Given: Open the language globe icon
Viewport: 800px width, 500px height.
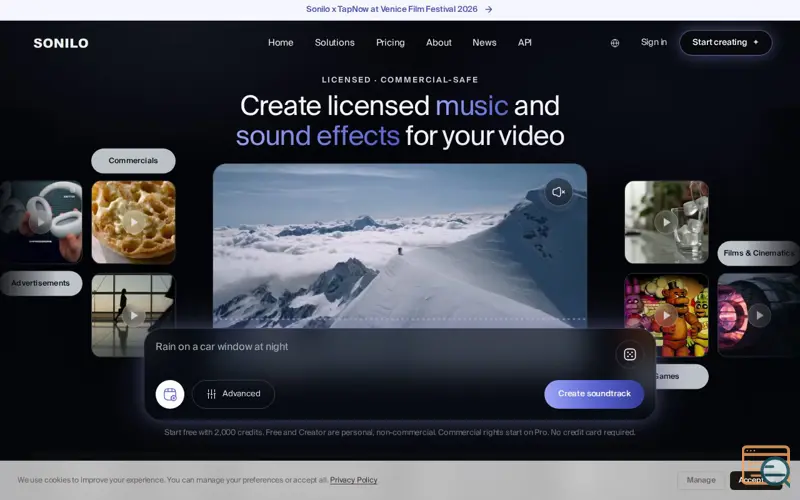Looking at the screenshot, I should (x=615, y=43).
